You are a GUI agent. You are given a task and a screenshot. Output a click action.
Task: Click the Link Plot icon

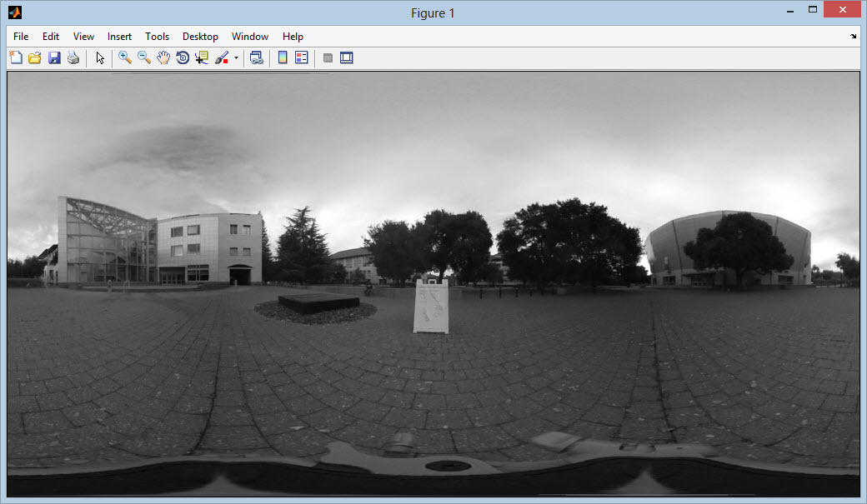point(257,57)
